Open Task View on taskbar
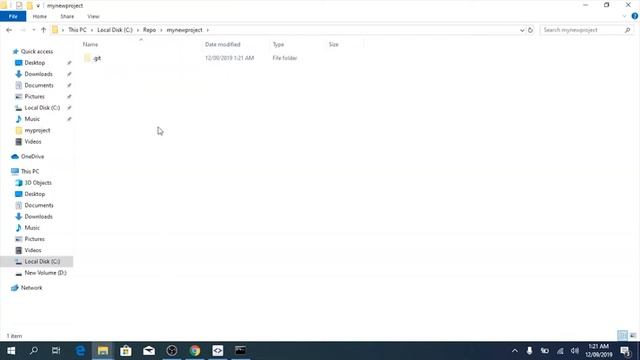640x360 pixels. click(x=56, y=351)
